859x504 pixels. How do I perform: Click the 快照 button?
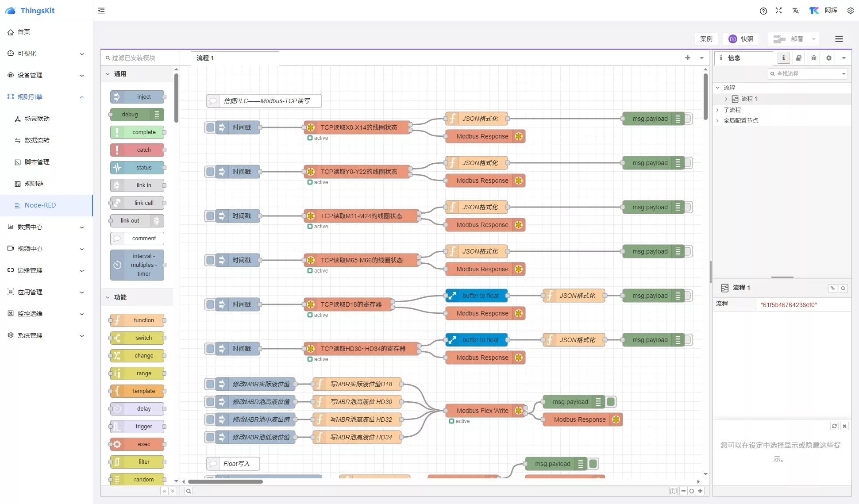(x=741, y=39)
